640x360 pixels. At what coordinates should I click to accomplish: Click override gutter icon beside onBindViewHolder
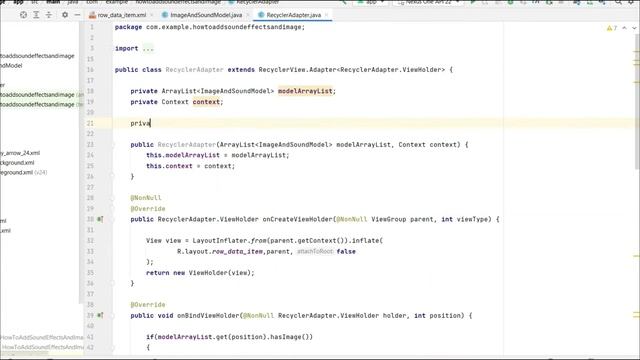tap(100, 316)
